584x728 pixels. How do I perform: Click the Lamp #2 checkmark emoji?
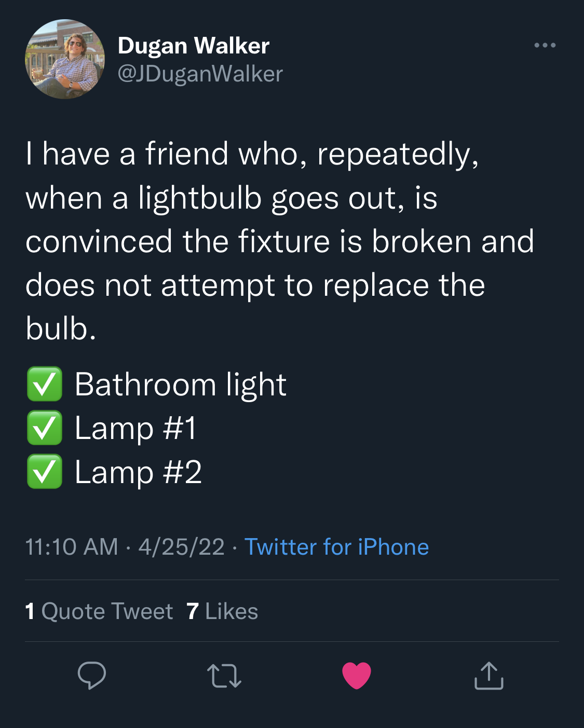45,471
